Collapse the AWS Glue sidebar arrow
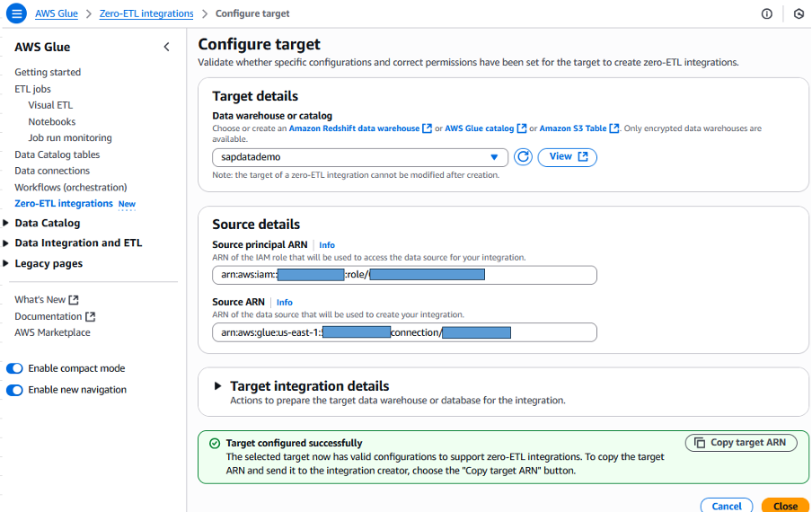Image resolution: width=812 pixels, height=512 pixels. pos(166,47)
